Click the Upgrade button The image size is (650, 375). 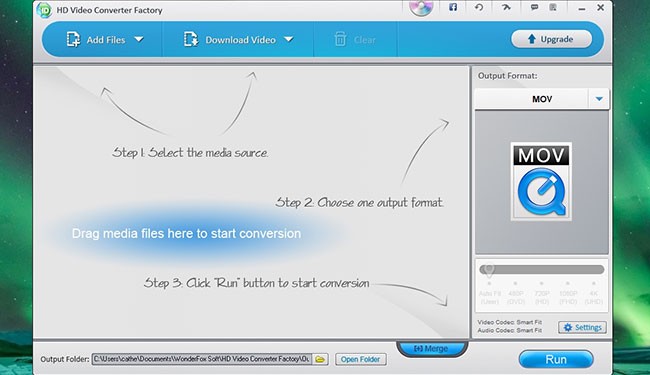click(551, 39)
